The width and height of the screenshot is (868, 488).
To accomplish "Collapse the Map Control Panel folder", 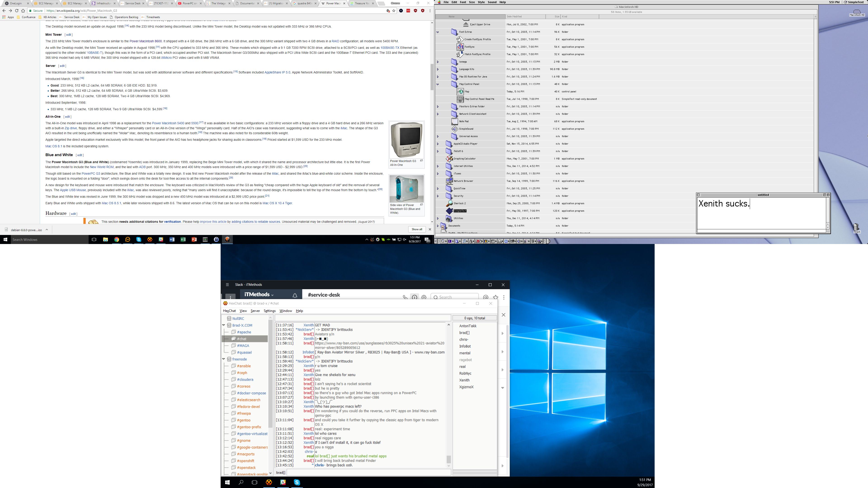I will pyautogui.click(x=438, y=84).
